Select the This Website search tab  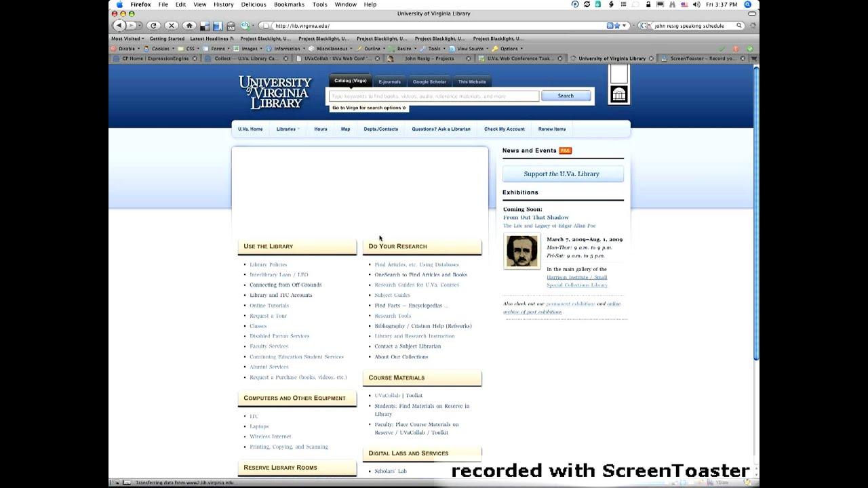tap(472, 82)
